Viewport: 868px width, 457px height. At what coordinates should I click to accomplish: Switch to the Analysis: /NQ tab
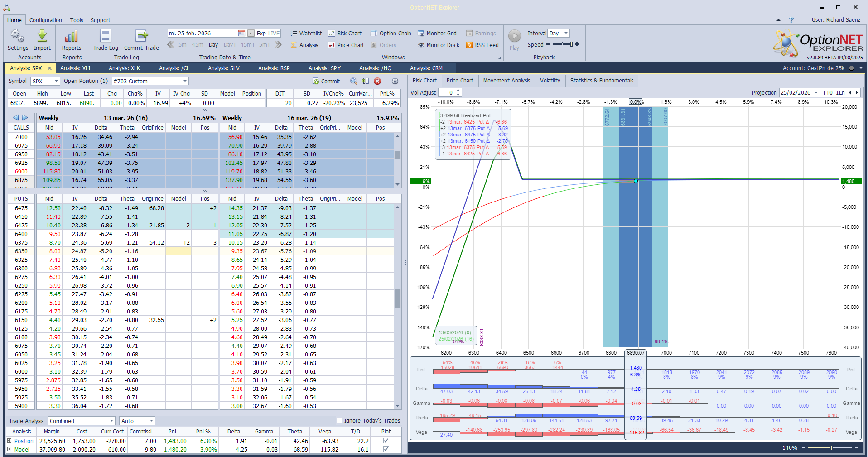point(375,68)
